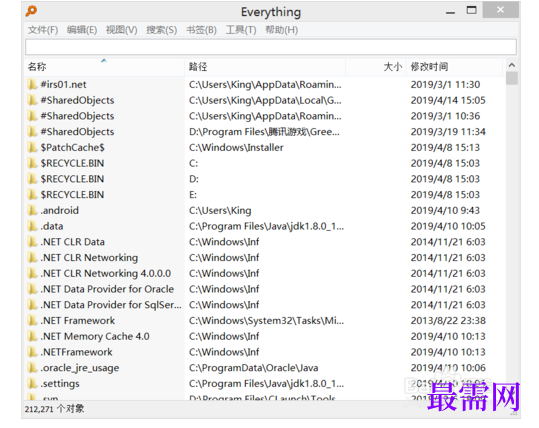Viewport: 539px width, 428px height.
Task: Click folder icon of $RECYCLE.BIN on E:
Action: click(32, 195)
